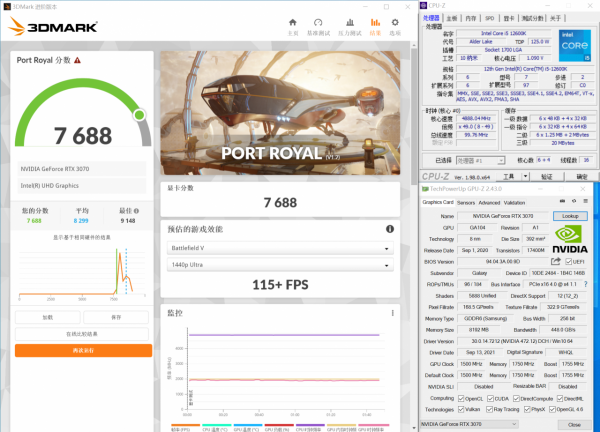Click the NVIDIA logo in GPU-Z

pos(570,239)
